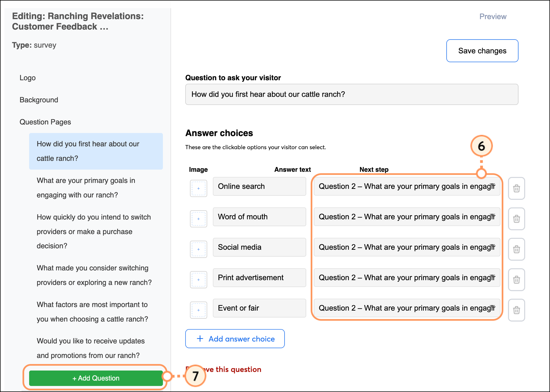550x392 pixels.
Task: Delete the Event or fair answer choice
Action: click(x=516, y=310)
